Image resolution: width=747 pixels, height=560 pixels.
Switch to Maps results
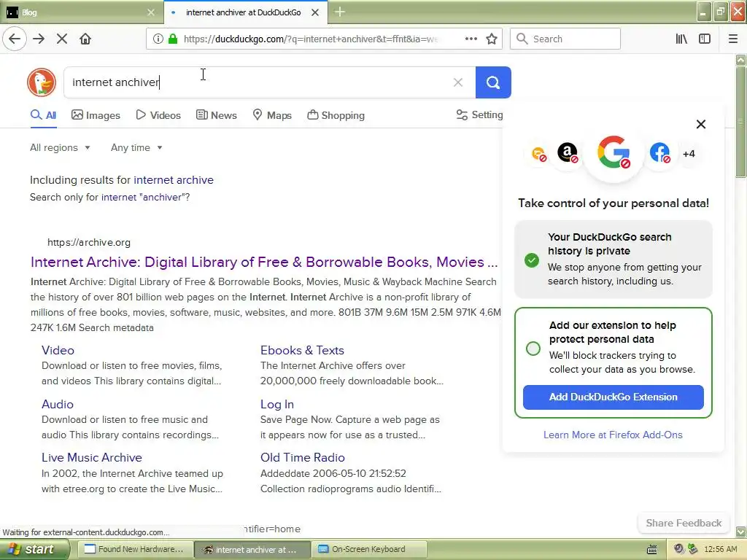point(272,115)
